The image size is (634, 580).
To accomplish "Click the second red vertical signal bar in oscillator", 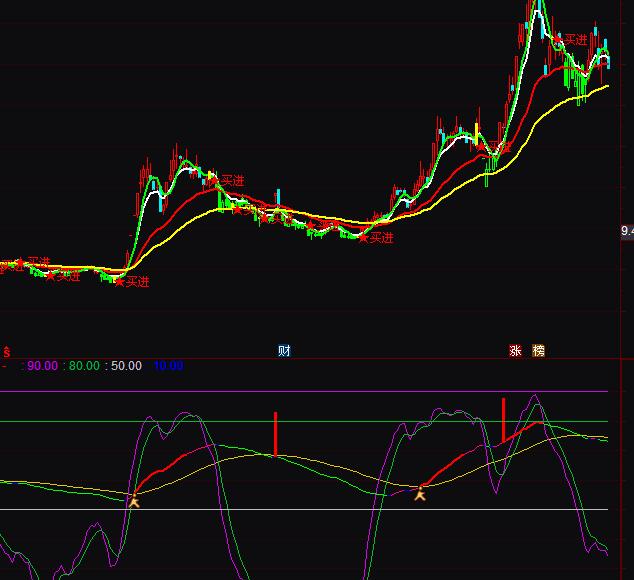I will click(x=503, y=418).
